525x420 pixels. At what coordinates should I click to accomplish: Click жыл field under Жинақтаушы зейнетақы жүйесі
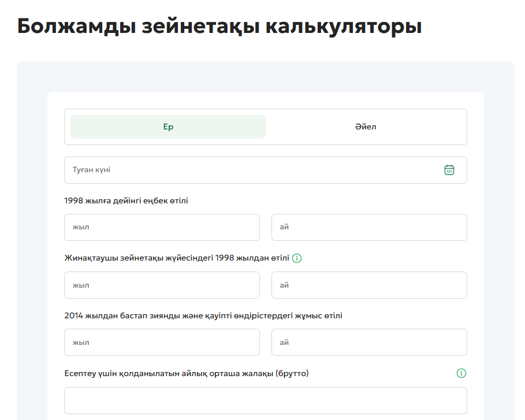pos(162,285)
